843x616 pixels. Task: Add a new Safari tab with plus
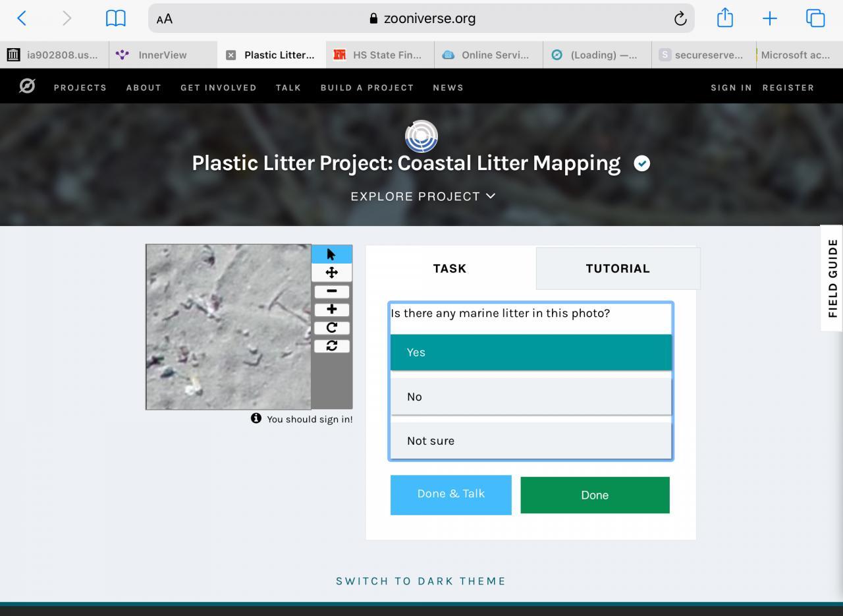point(769,18)
